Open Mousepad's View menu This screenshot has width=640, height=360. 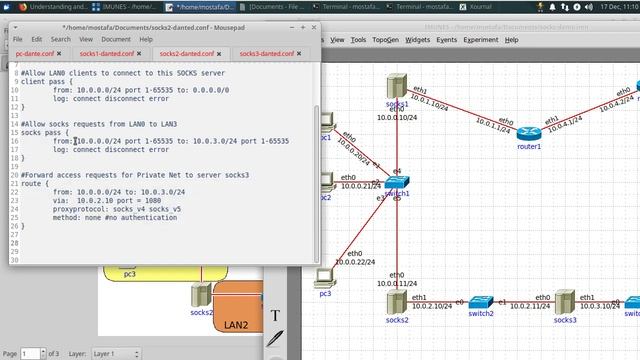point(86,39)
